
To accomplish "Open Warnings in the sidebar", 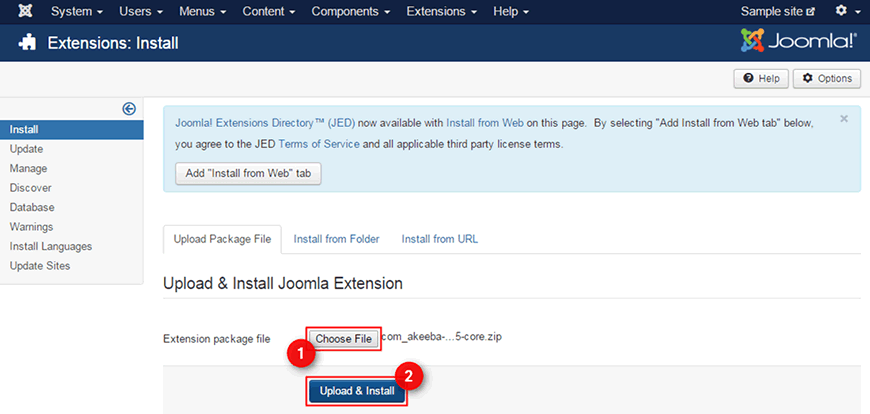I will click(31, 227).
